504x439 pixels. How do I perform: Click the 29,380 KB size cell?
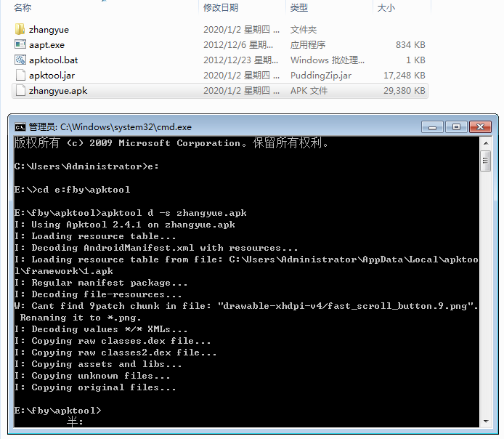click(405, 91)
